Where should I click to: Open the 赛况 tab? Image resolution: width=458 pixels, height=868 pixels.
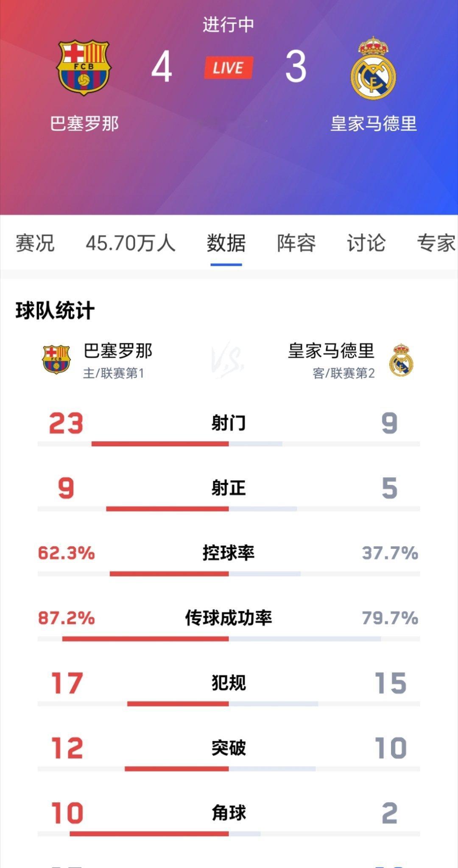click(x=35, y=243)
